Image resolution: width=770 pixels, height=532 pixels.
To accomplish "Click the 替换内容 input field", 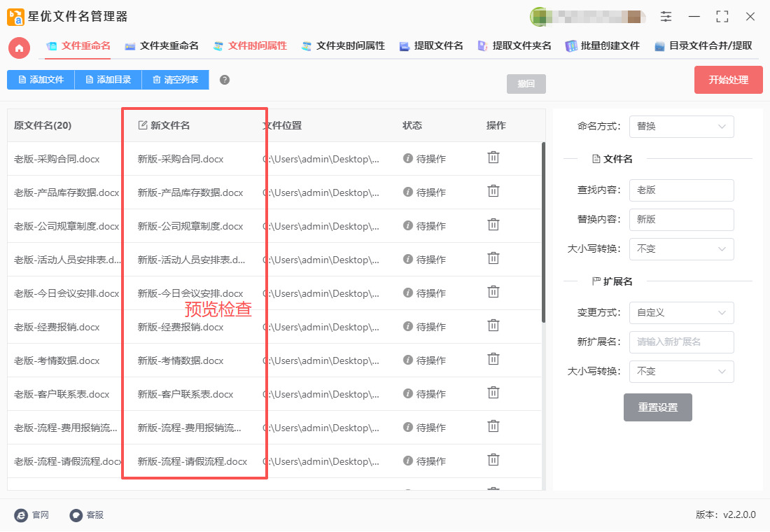I will [x=682, y=220].
